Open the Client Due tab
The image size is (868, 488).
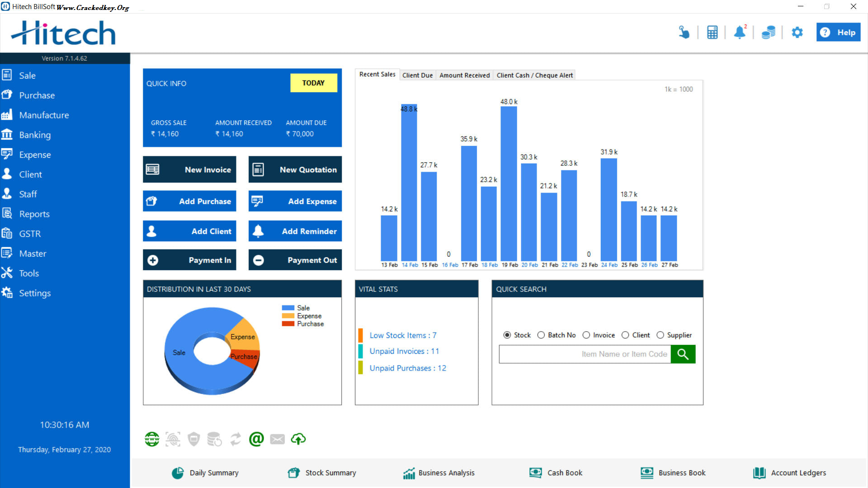(x=417, y=75)
